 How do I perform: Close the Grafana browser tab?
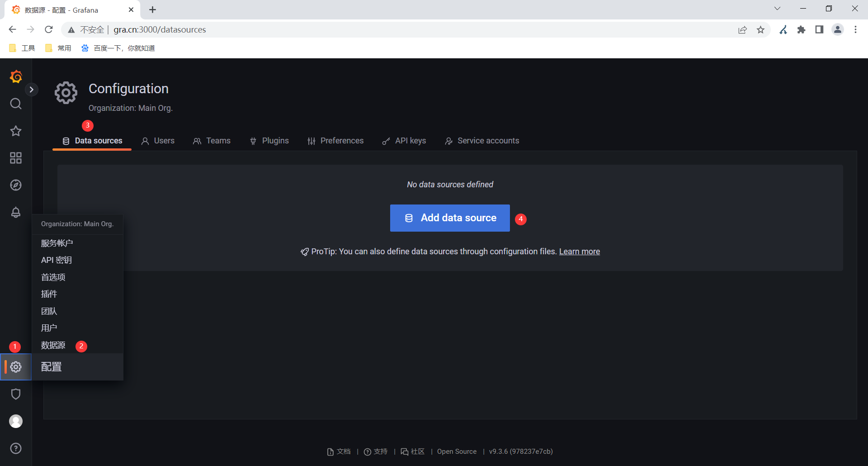[131, 10]
